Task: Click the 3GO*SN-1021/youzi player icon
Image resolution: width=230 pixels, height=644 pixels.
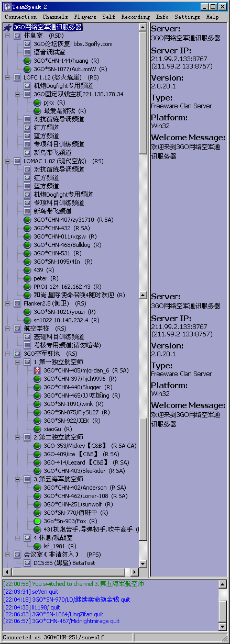Action: coord(27,312)
